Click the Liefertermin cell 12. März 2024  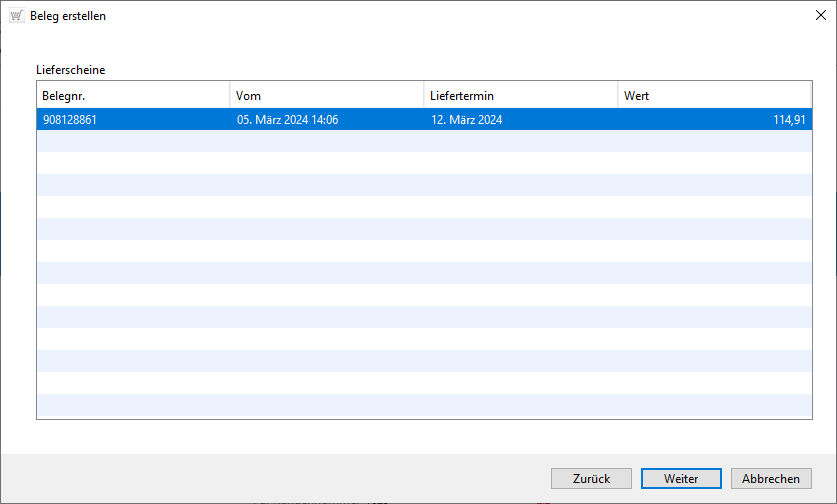pyautogui.click(x=466, y=120)
